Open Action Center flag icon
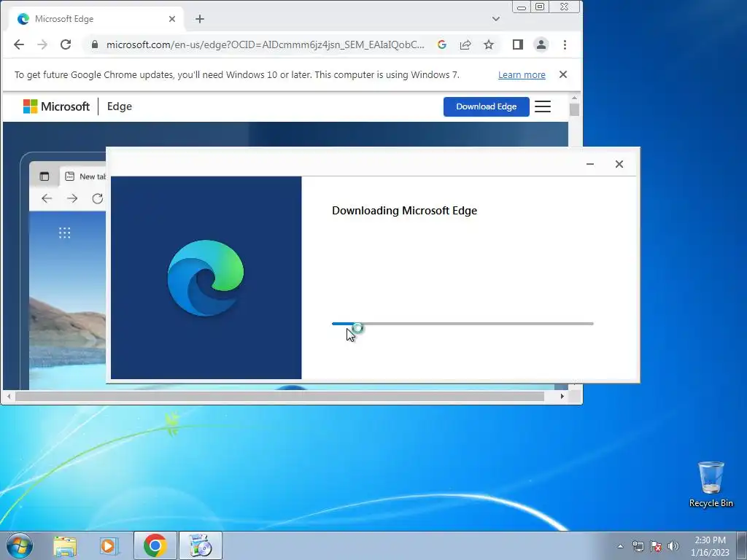Screen dimensions: 747x560 [656, 546]
